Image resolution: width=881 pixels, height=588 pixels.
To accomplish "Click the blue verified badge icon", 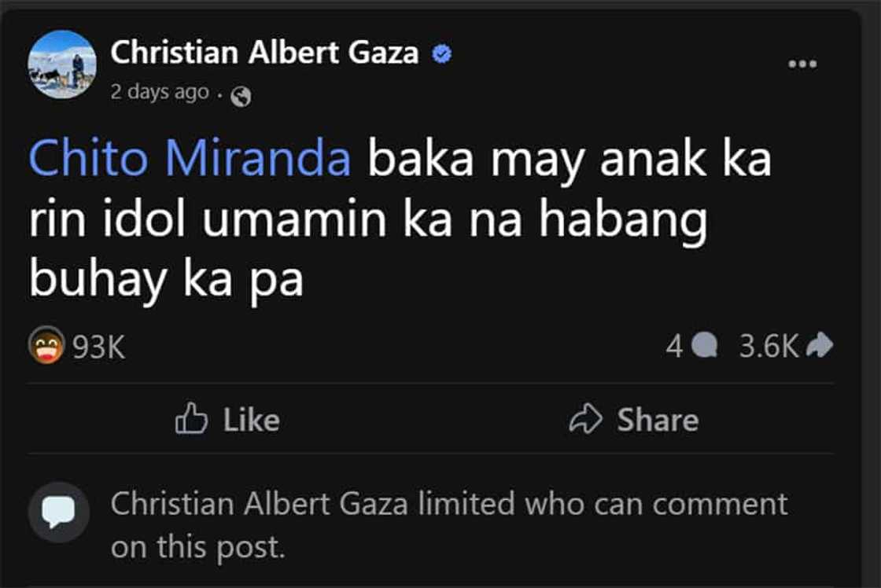I will pyautogui.click(x=443, y=54).
